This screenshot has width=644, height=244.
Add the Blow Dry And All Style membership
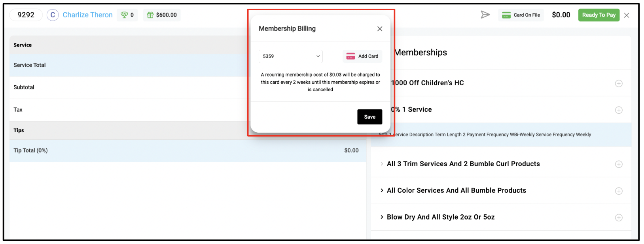pos(619,218)
